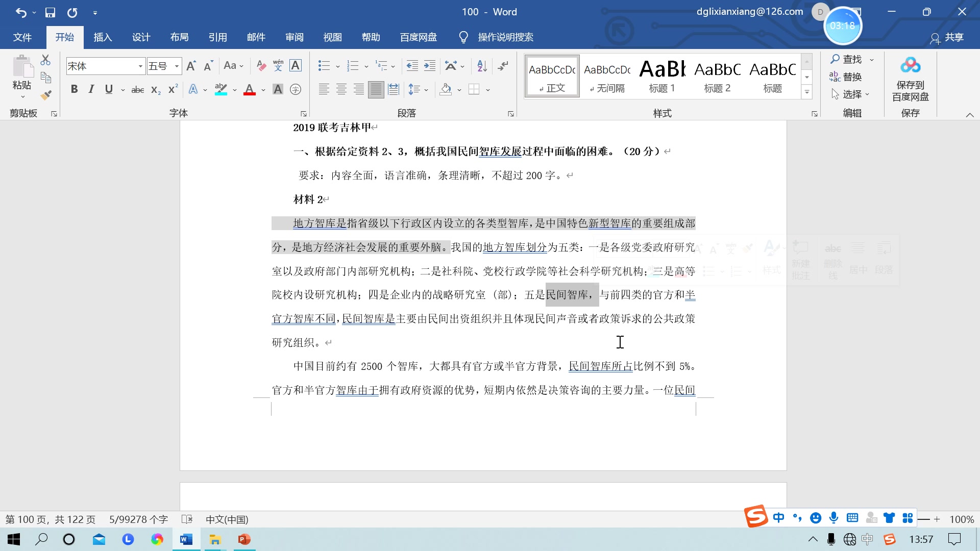The width and height of the screenshot is (980, 551).
Task: Decrease paragraph indent
Action: (412, 66)
